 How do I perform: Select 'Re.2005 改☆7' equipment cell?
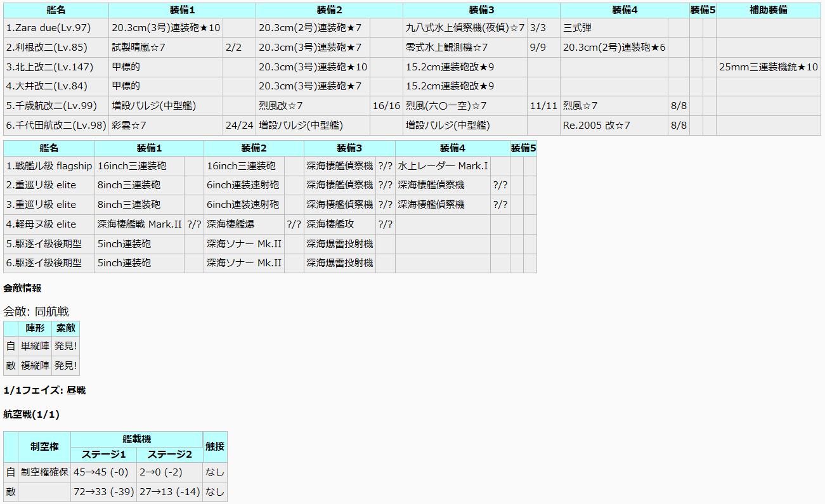[614, 126]
